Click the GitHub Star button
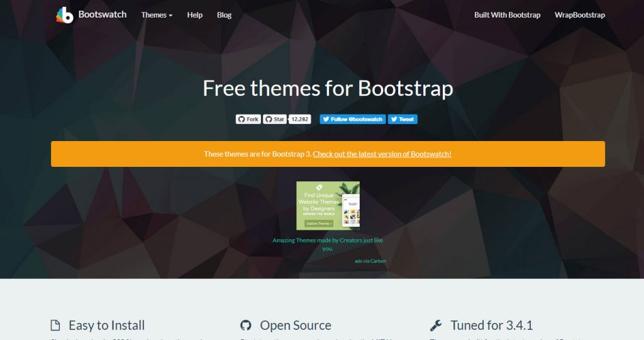This screenshot has width=644, height=340. (x=274, y=119)
